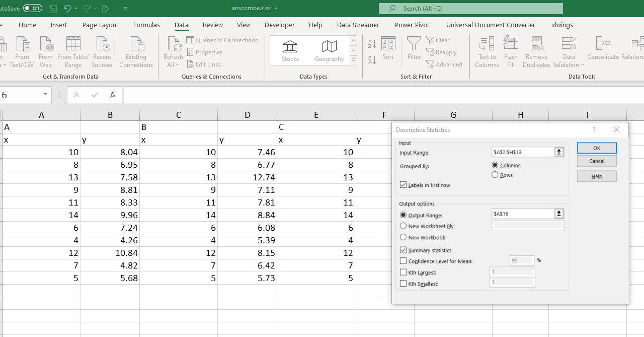
Task: Expand the Name Box dropdown
Action: pos(45,95)
